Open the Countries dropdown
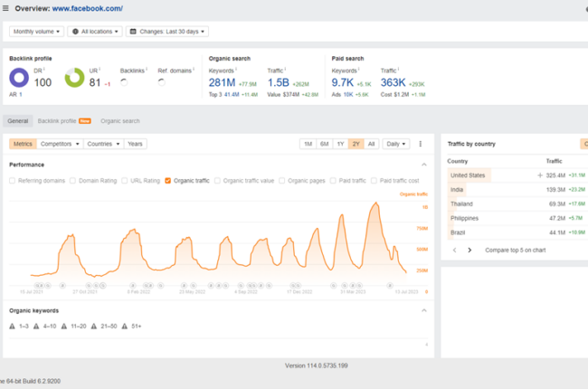 coord(103,144)
